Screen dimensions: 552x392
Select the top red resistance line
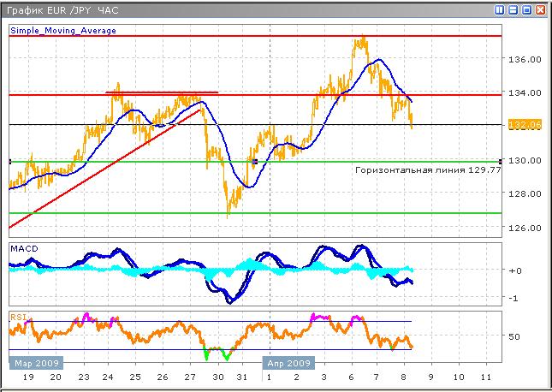point(257,37)
